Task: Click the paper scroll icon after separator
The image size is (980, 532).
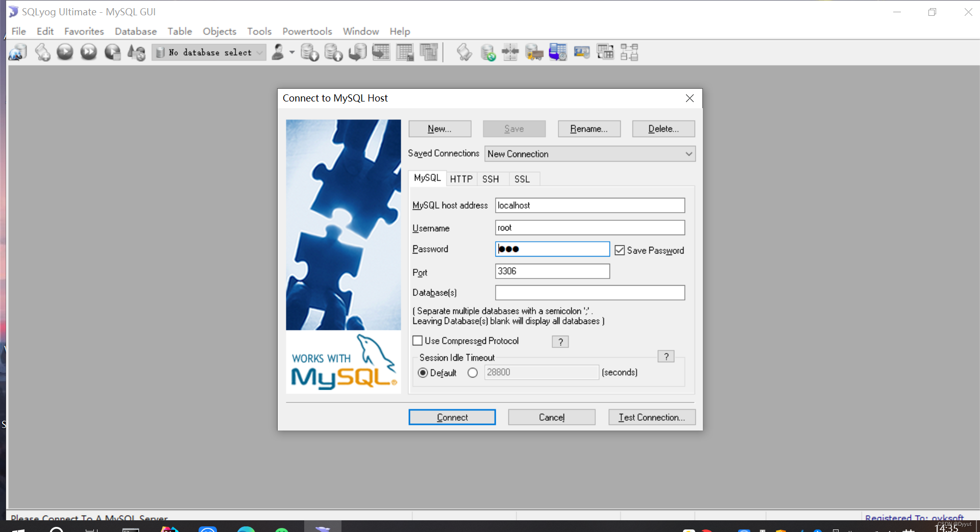Action: tap(463, 52)
